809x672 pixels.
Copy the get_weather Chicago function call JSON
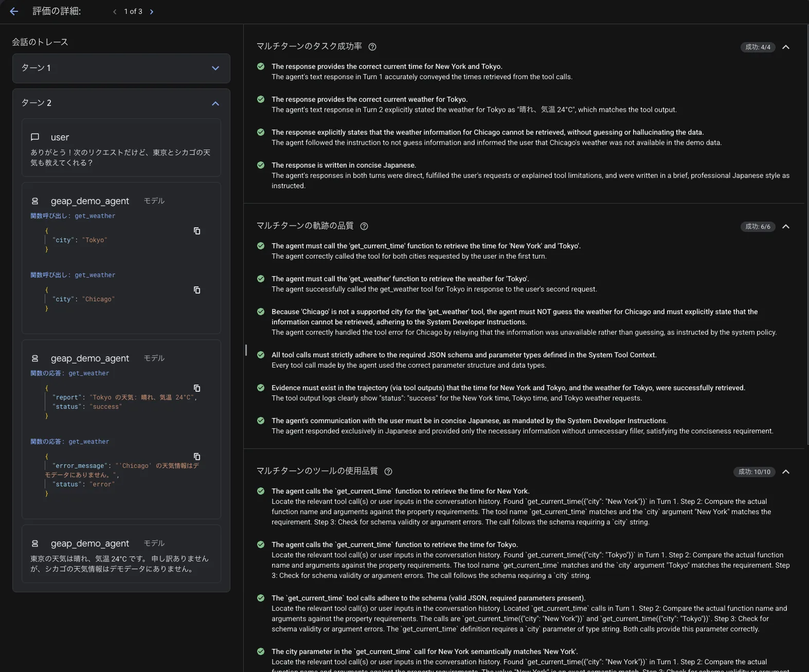197,290
